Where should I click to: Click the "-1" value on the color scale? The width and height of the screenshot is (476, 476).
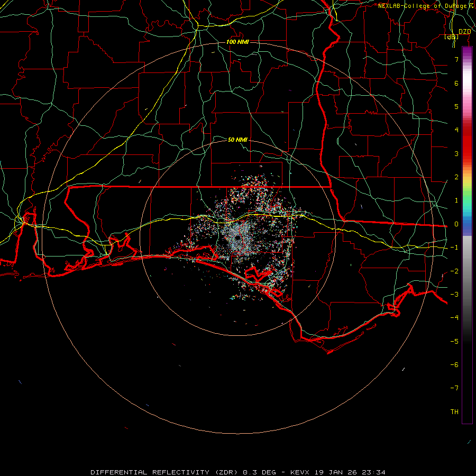(454, 248)
